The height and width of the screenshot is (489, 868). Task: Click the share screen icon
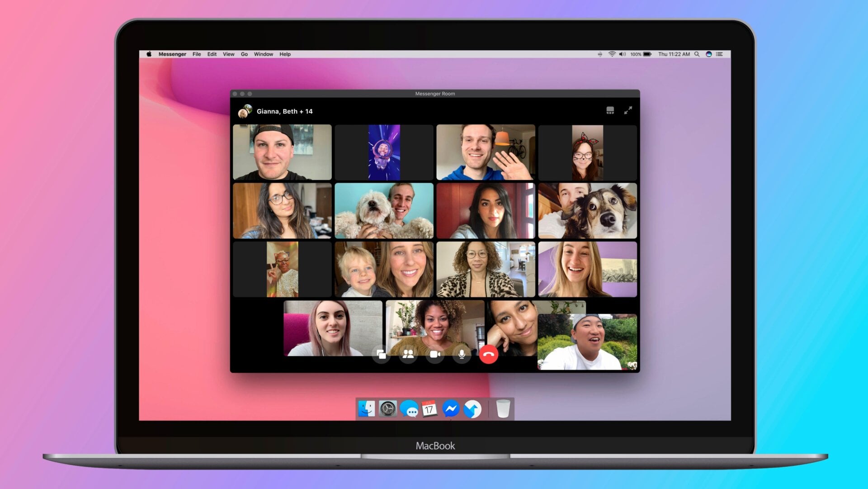[382, 354]
